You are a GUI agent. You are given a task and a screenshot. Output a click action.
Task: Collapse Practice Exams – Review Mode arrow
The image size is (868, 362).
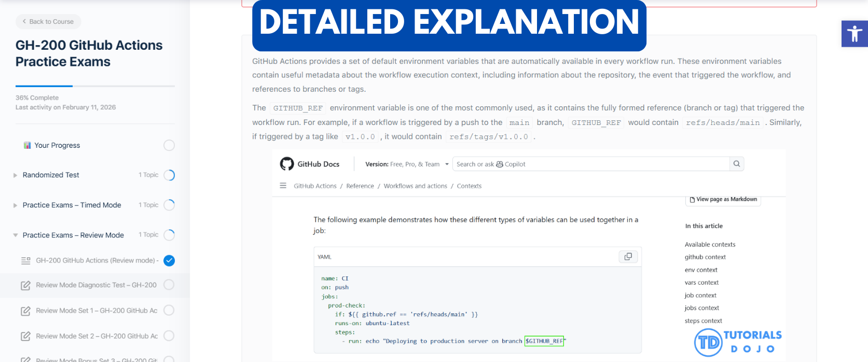click(15, 235)
